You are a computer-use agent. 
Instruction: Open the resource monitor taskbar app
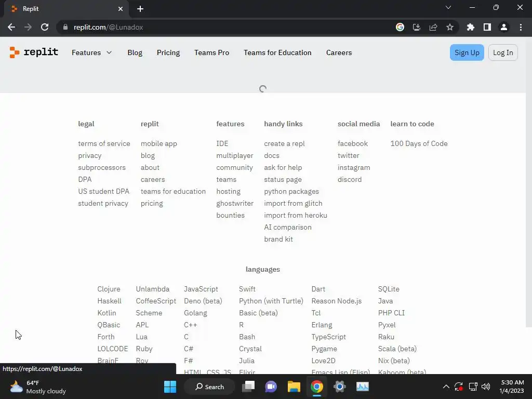(362, 387)
